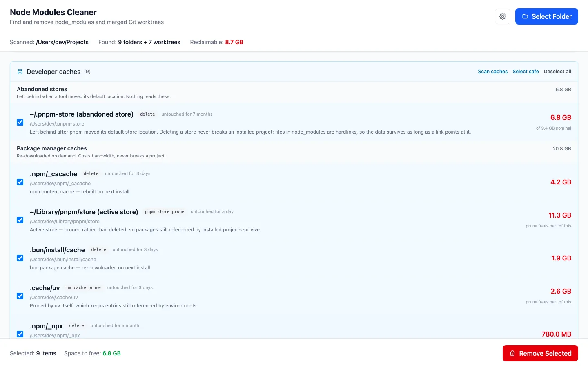Click the .npm/_npx title
The image size is (588, 368).
point(46,326)
